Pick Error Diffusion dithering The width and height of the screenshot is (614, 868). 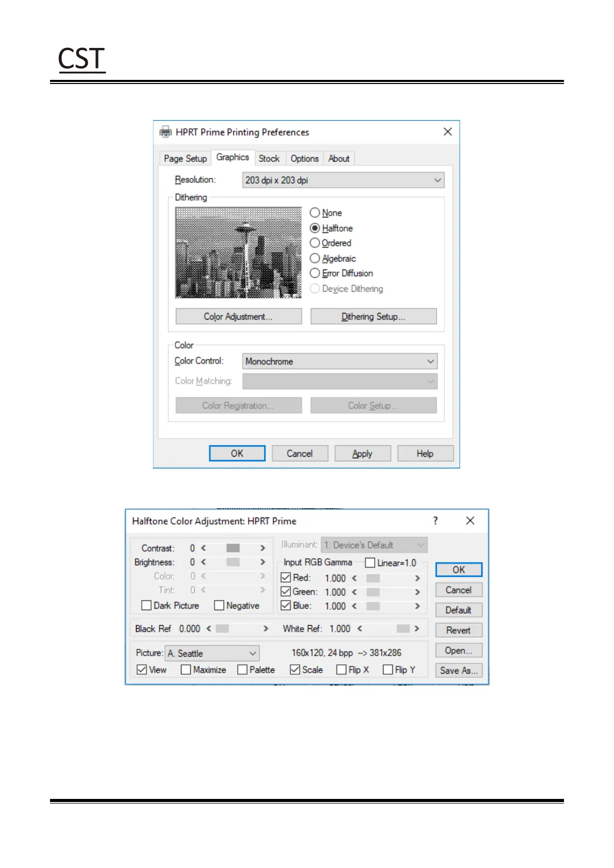pos(341,273)
